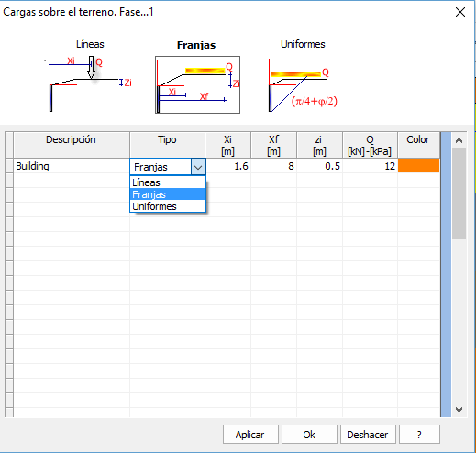Select the Uniformes load type diagram
Image resolution: width=476 pixels, height=453 pixels.
[303, 85]
